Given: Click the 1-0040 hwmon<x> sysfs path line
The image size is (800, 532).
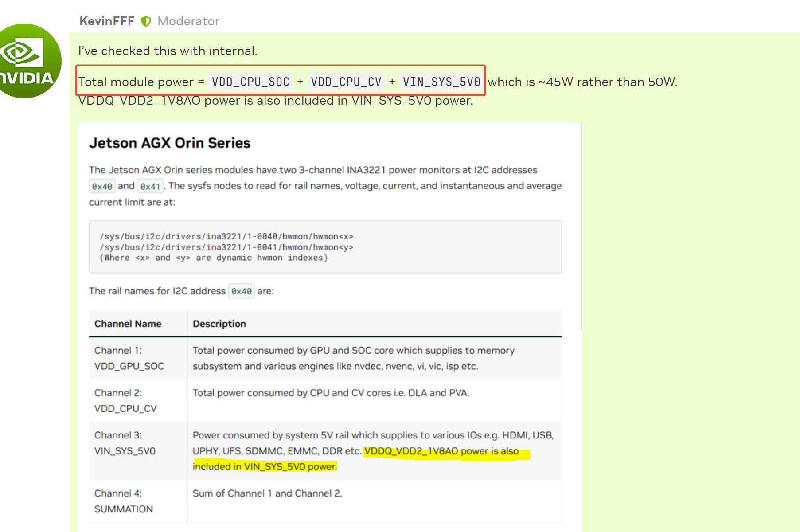Looking at the screenshot, I should (226, 236).
